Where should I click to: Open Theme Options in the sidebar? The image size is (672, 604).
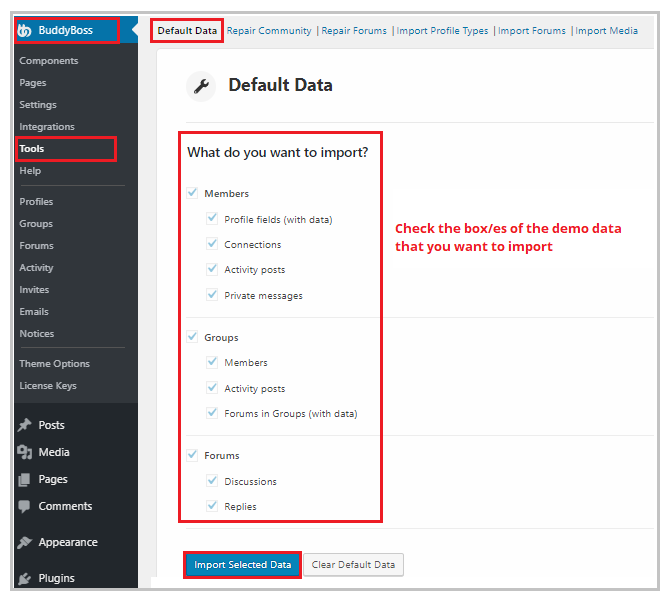point(54,364)
